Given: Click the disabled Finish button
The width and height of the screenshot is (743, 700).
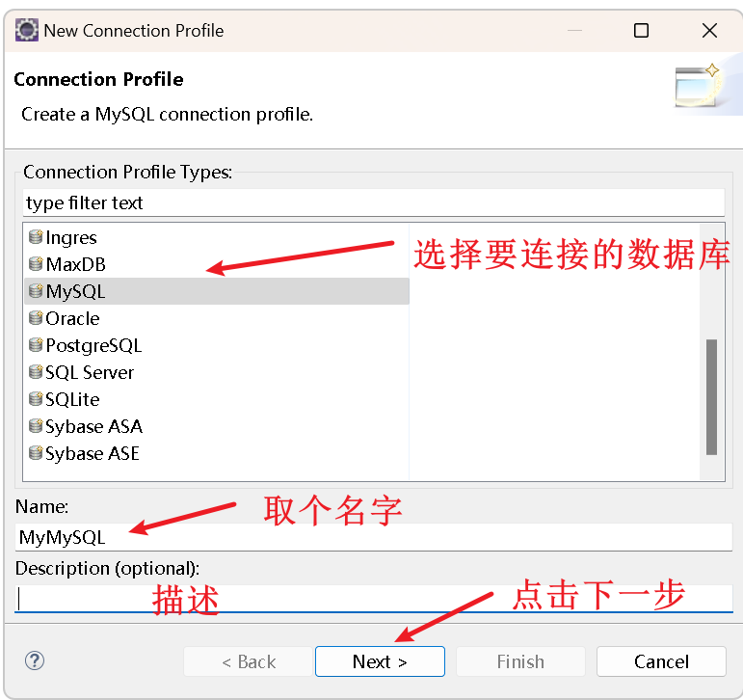Looking at the screenshot, I should click(x=520, y=661).
